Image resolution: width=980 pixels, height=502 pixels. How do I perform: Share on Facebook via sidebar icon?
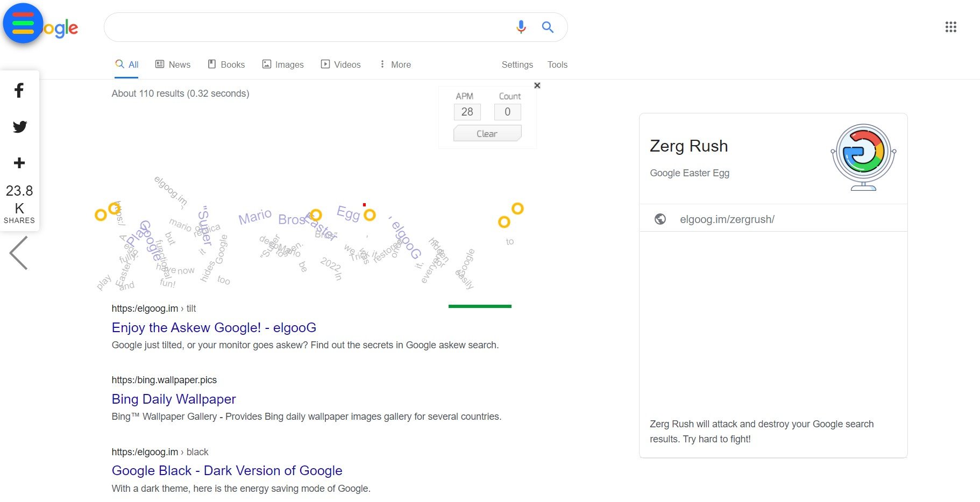pyautogui.click(x=19, y=90)
